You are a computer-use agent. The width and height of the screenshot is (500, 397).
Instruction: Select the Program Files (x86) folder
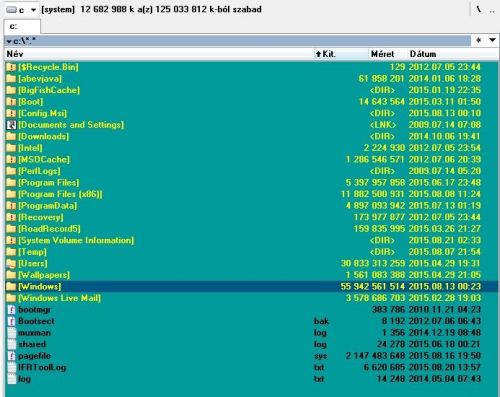[x=60, y=194]
